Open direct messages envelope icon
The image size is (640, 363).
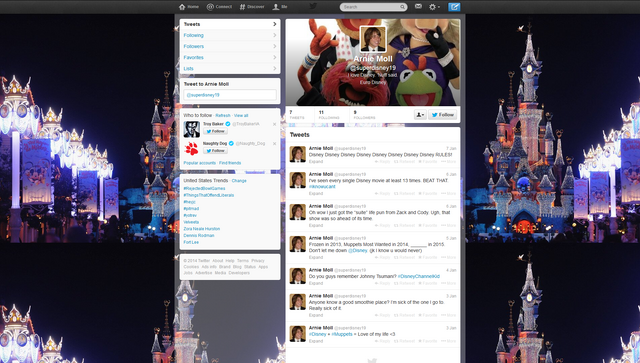pos(418,7)
